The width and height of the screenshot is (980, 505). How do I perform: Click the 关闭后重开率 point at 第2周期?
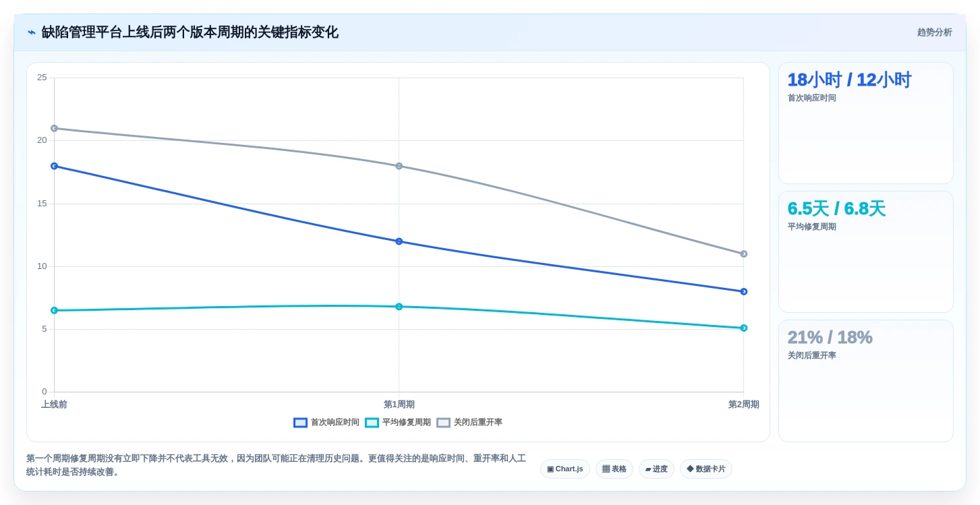pos(743,254)
